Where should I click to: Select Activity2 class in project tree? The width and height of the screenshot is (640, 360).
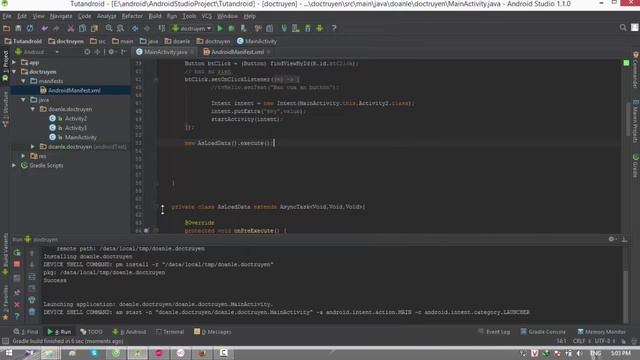[76, 118]
